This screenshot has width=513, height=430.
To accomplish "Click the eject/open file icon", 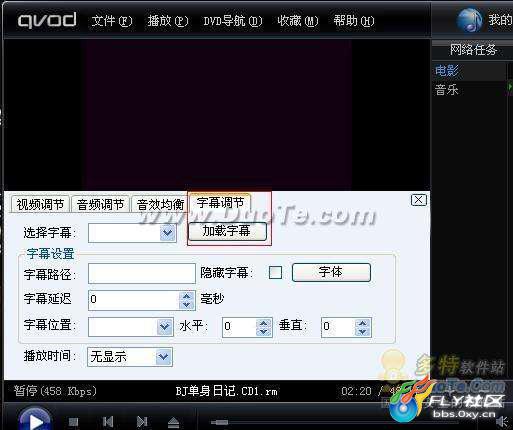I will (174, 422).
